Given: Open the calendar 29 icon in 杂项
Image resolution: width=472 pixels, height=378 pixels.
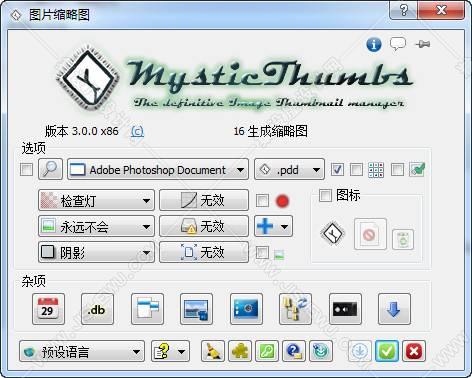Looking at the screenshot, I should tap(48, 309).
